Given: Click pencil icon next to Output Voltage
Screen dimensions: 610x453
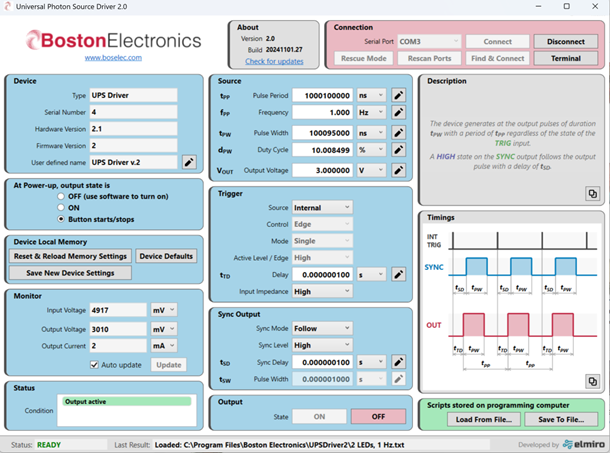Looking at the screenshot, I should tap(398, 170).
